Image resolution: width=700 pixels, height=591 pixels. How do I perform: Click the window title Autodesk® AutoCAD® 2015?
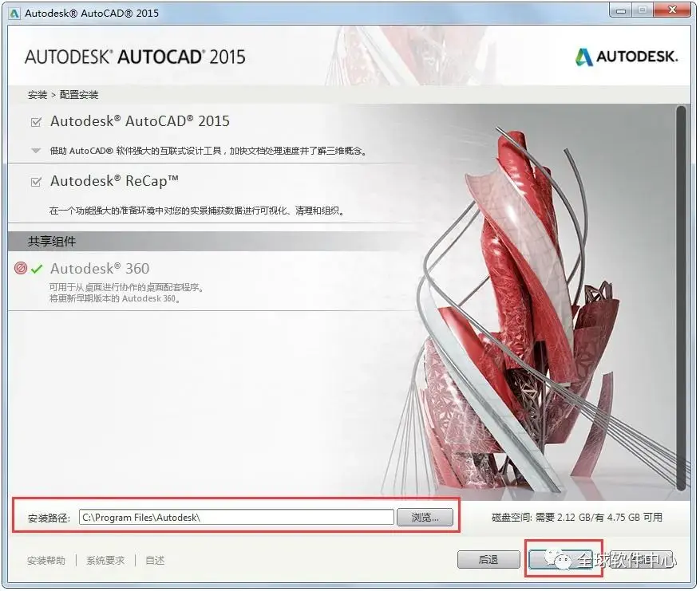coord(92,14)
